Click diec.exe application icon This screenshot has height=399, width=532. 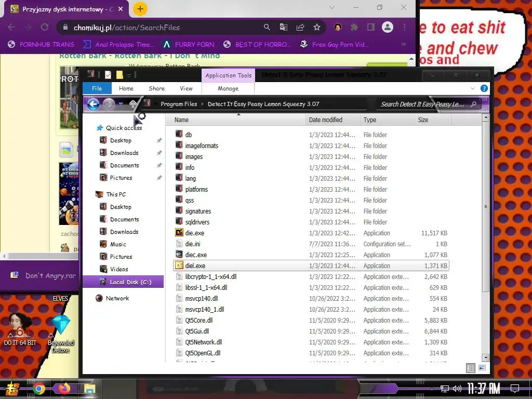(179, 255)
